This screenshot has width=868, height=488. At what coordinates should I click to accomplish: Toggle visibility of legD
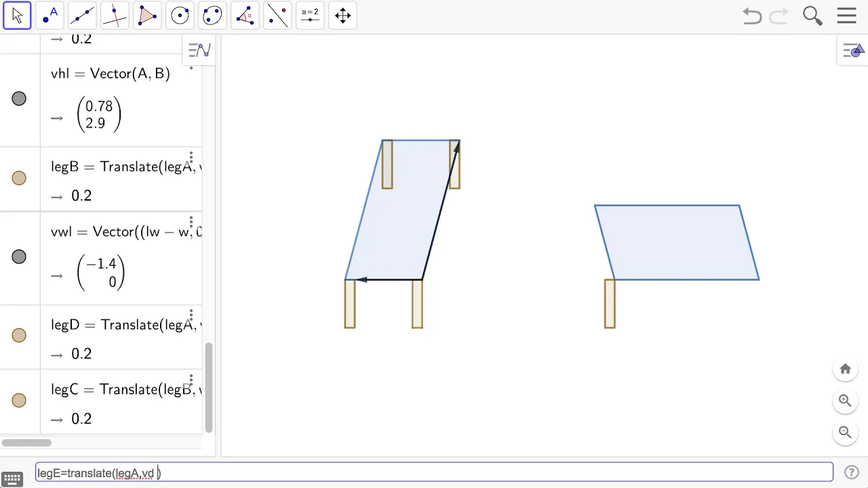point(19,335)
